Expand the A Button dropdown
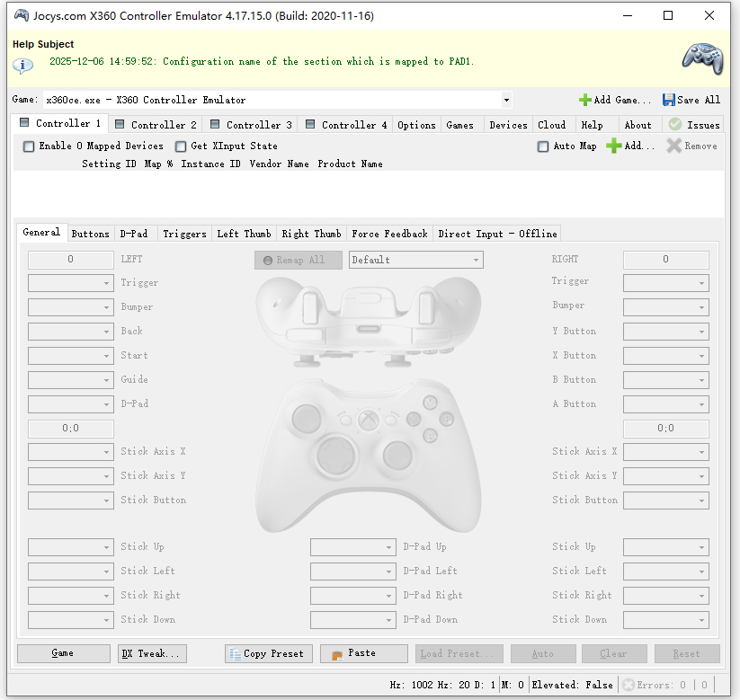 (666, 404)
